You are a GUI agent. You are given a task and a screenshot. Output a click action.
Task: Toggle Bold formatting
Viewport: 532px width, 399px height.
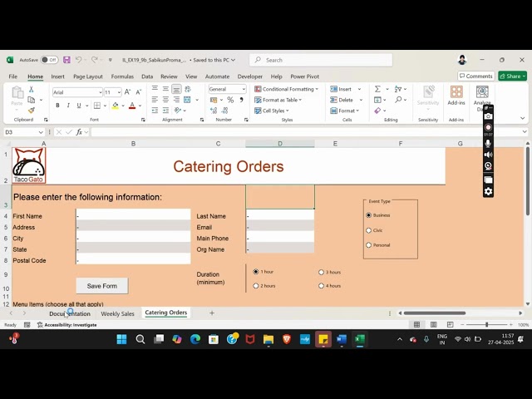pos(57,106)
